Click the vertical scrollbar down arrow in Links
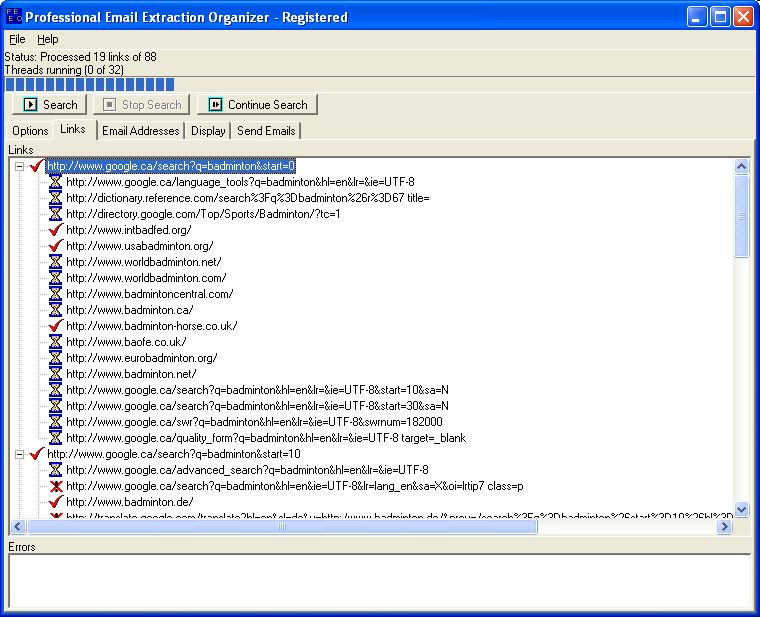Screen dimensions: 760x617 point(741,510)
